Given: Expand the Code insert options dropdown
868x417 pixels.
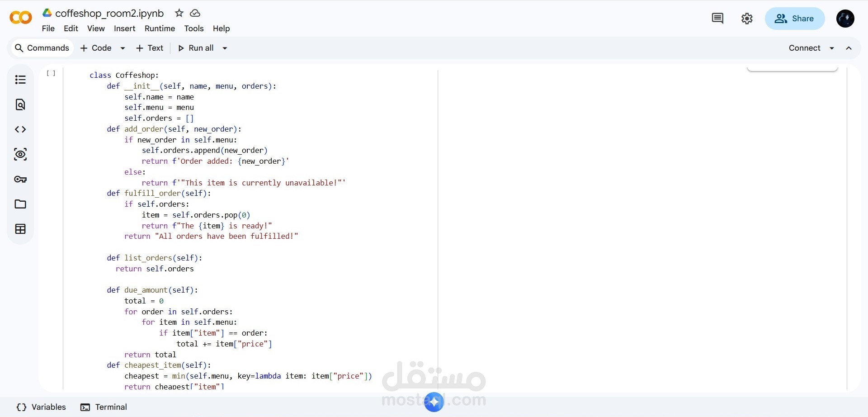Looking at the screenshot, I should pyautogui.click(x=123, y=48).
